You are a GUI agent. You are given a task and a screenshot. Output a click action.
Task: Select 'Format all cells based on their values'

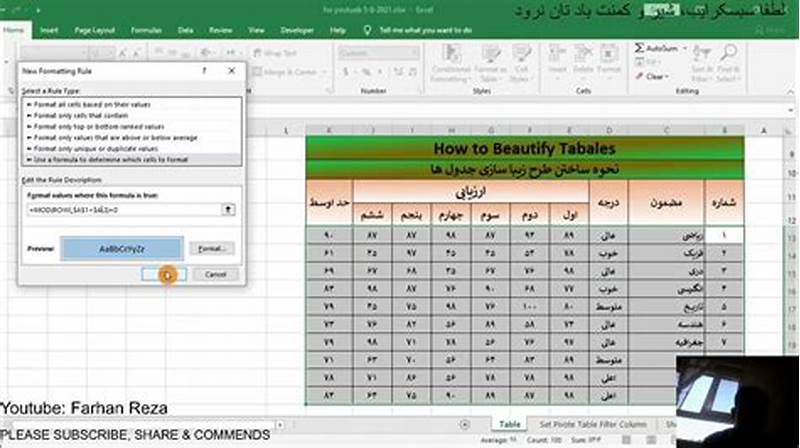point(131,104)
